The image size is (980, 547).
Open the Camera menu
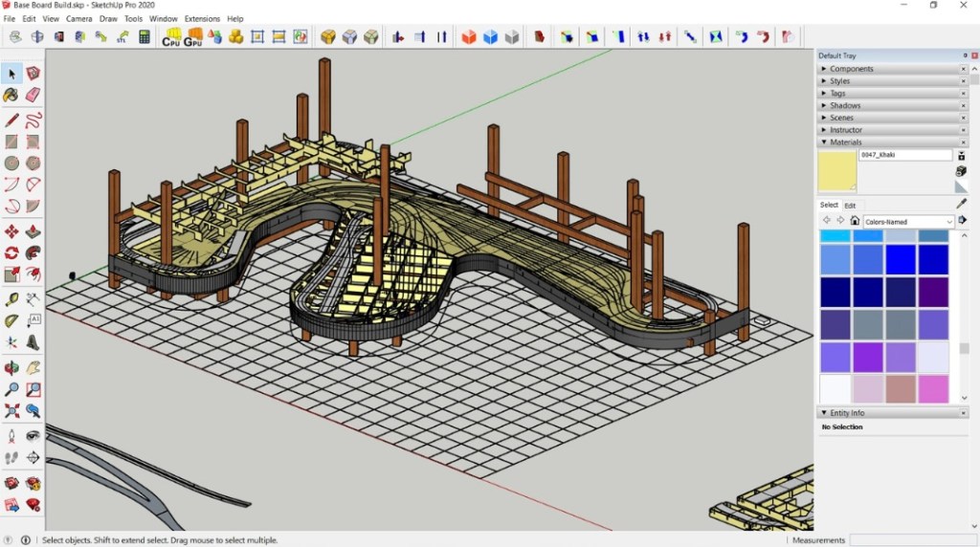coord(78,18)
